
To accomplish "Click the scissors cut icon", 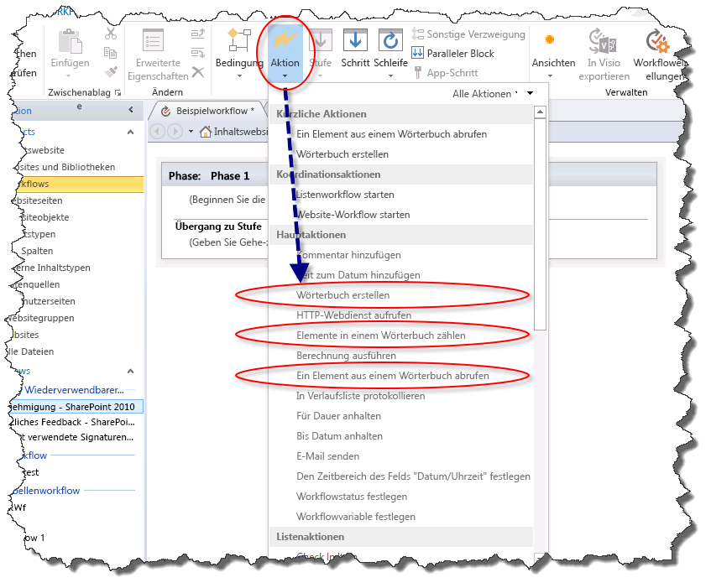I will [x=111, y=34].
